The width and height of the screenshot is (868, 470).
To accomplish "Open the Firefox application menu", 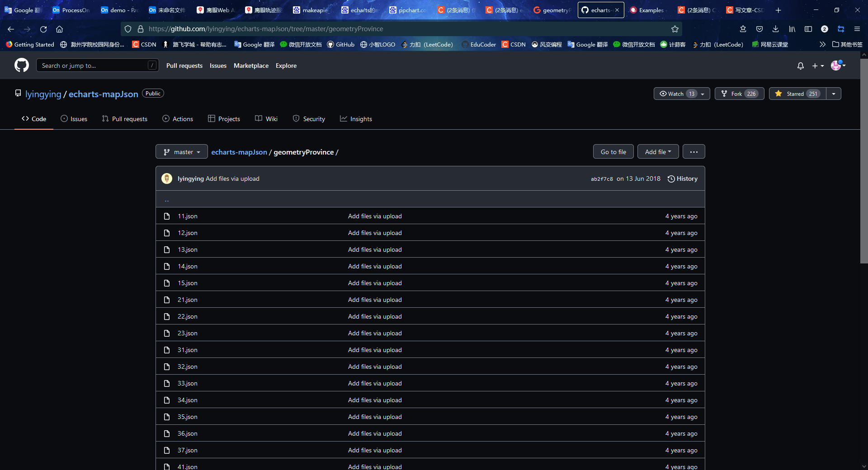I will pyautogui.click(x=857, y=29).
